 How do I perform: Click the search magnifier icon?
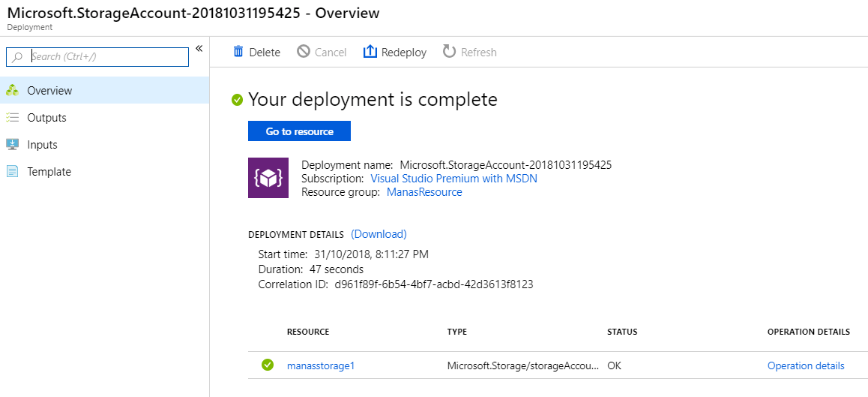18,56
